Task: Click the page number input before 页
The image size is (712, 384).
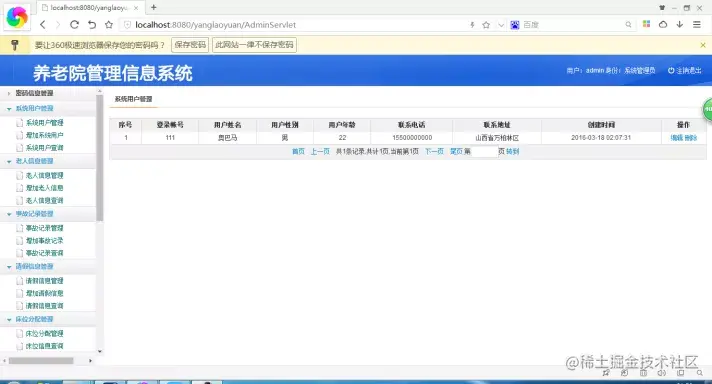Action: point(485,152)
